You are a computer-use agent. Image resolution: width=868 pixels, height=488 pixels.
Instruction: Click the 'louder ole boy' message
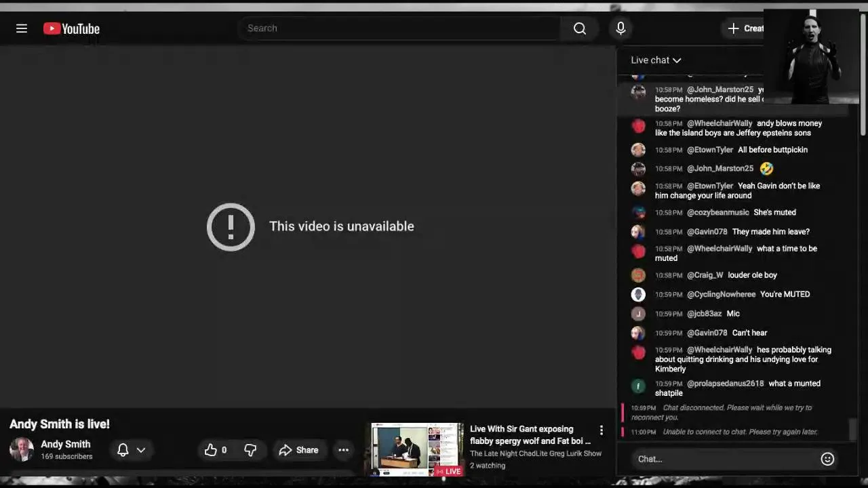pyautogui.click(x=753, y=275)
